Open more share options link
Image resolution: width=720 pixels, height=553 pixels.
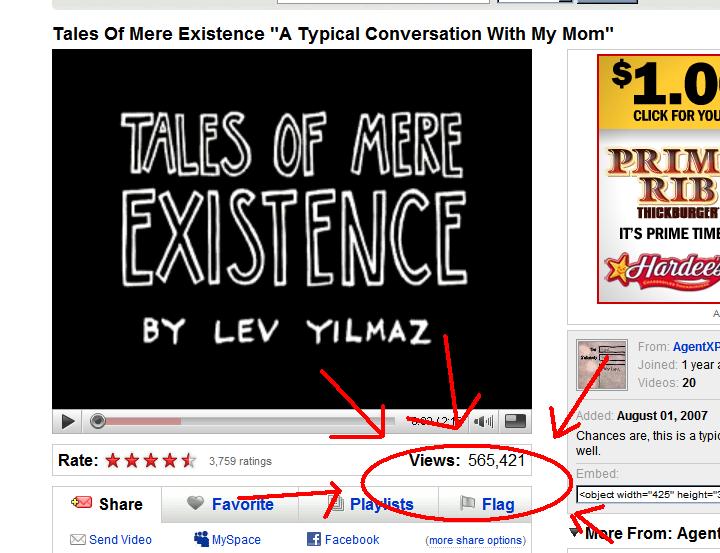pyautogui.click(x=476, y=540)
